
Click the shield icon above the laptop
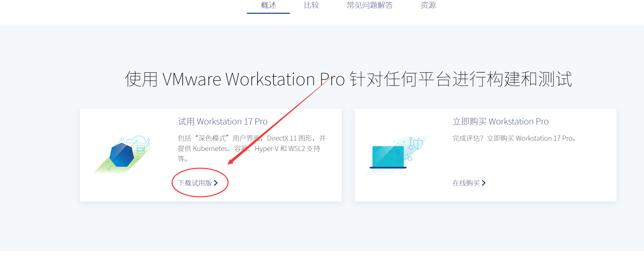(418, 144)
